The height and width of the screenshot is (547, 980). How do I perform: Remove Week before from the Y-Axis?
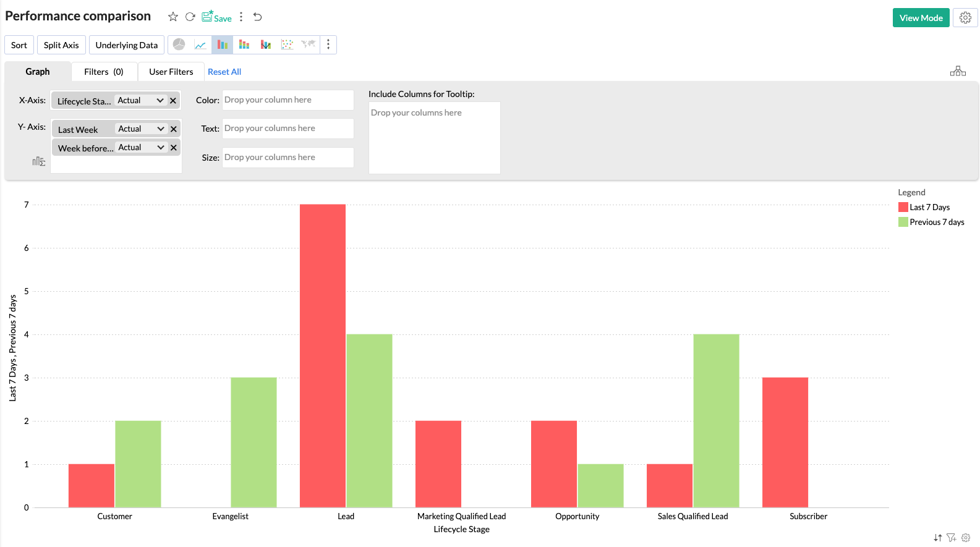click(x=174, y=148)
